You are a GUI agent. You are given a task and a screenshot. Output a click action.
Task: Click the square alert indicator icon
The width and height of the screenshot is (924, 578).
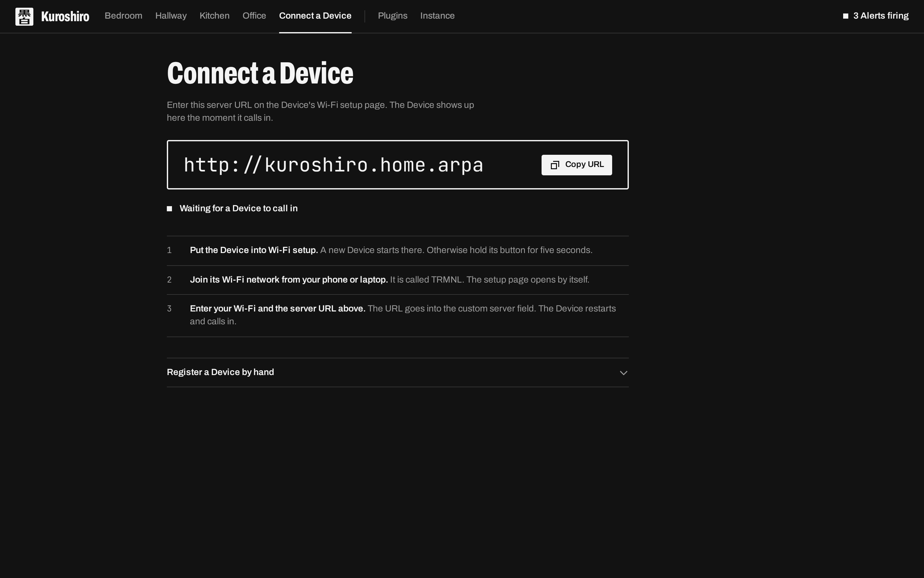(846, 16)
